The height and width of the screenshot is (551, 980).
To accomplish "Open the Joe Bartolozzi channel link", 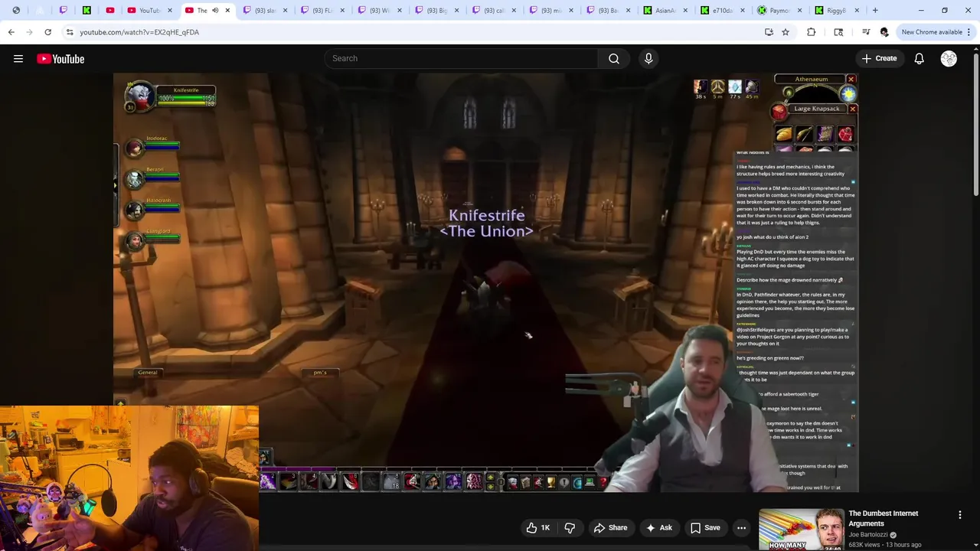I will click(868, 534).
